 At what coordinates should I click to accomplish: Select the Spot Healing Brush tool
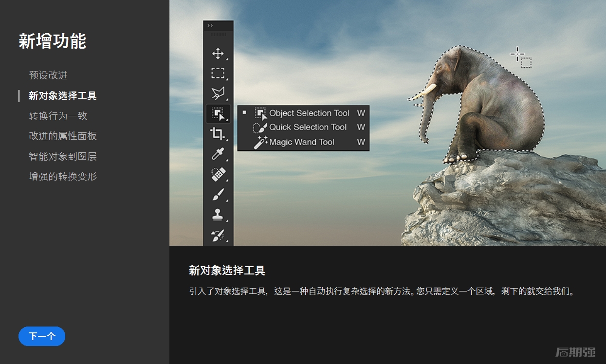pyautogui.click(x=218, y=174)
